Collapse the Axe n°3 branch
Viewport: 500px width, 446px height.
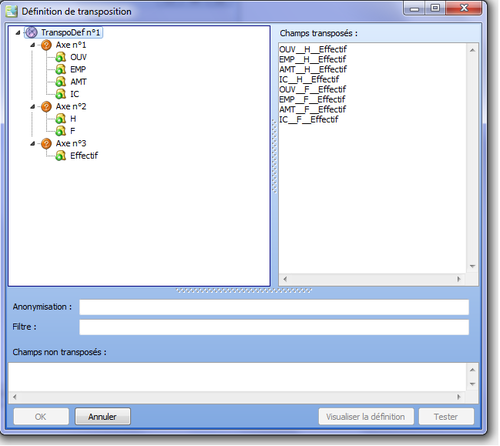pyautogui.click(x=33, y=143)
